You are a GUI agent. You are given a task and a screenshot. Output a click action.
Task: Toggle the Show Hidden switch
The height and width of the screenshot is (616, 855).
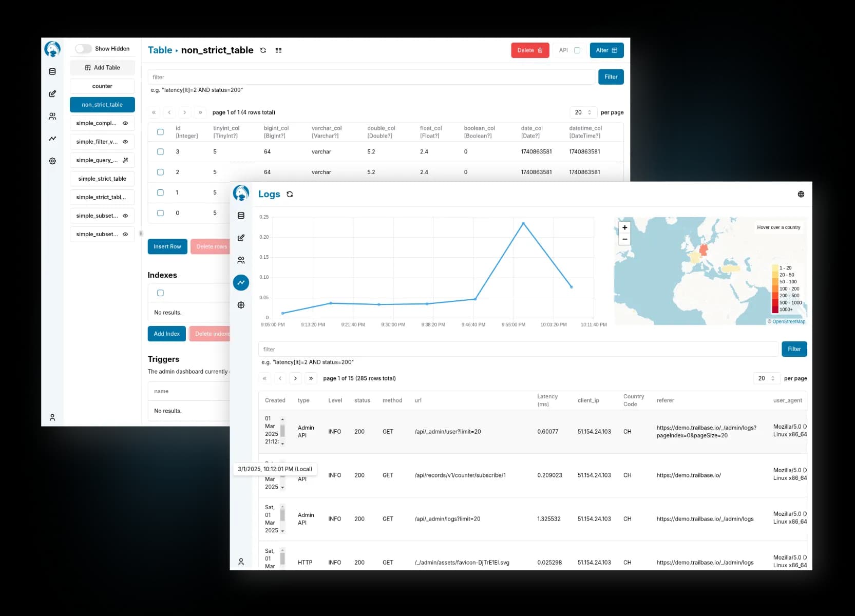tap(84, 49)
